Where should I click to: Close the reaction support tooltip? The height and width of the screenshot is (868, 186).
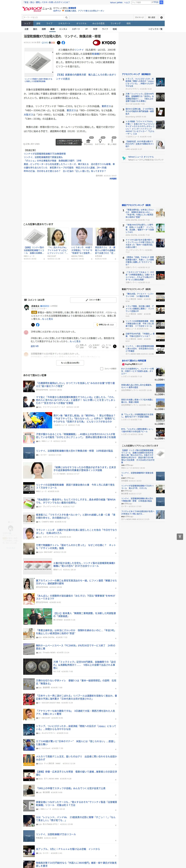pos(81,140)
